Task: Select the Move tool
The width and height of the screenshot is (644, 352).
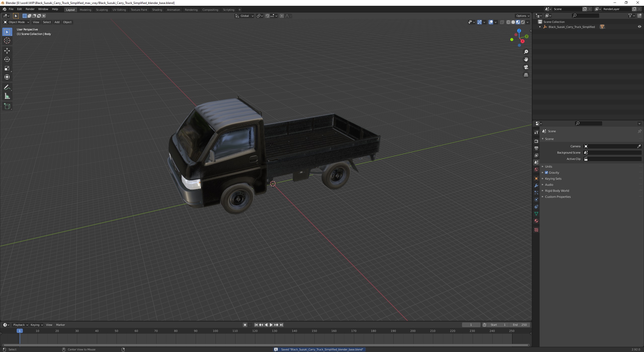Action: coord(7,51)
